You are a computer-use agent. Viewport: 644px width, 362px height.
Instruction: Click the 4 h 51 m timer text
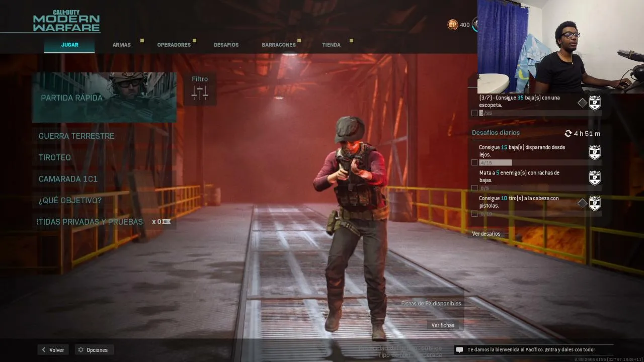[587, 134]
